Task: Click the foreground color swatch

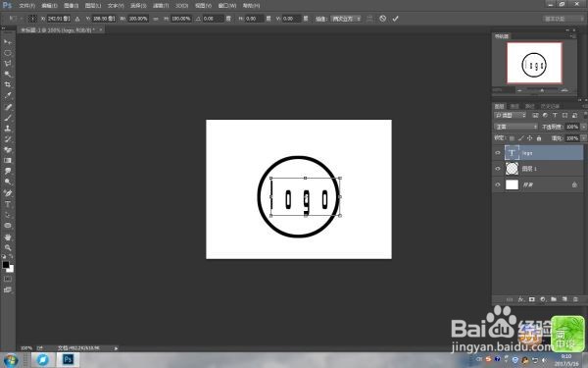Action: tap(6, 265)
